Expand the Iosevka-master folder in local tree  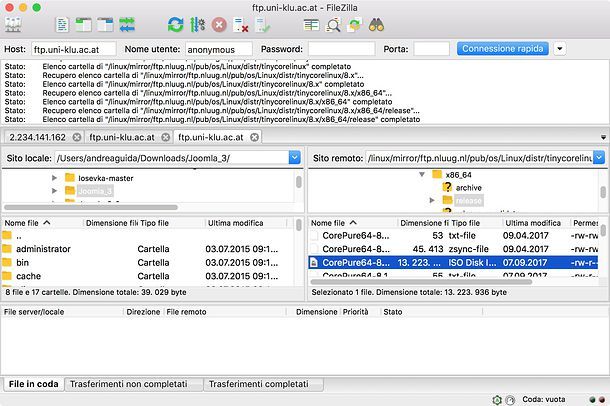54,178
